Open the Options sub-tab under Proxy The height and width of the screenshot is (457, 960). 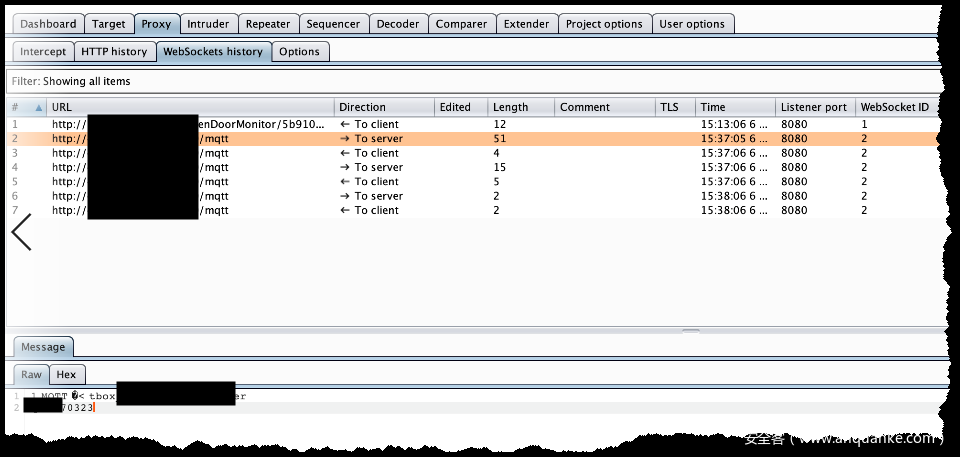pos(299,51)
